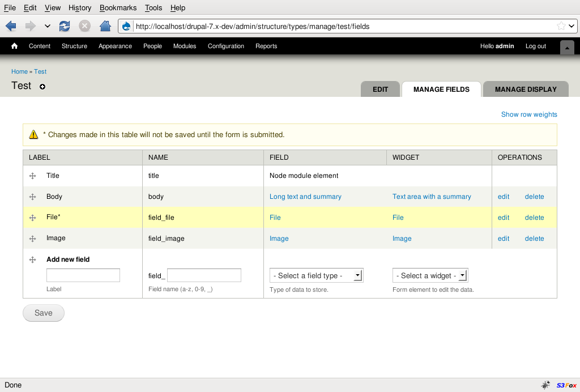Click delete link for field_file row
580x392 pixels.
click(x=534, y=218)
